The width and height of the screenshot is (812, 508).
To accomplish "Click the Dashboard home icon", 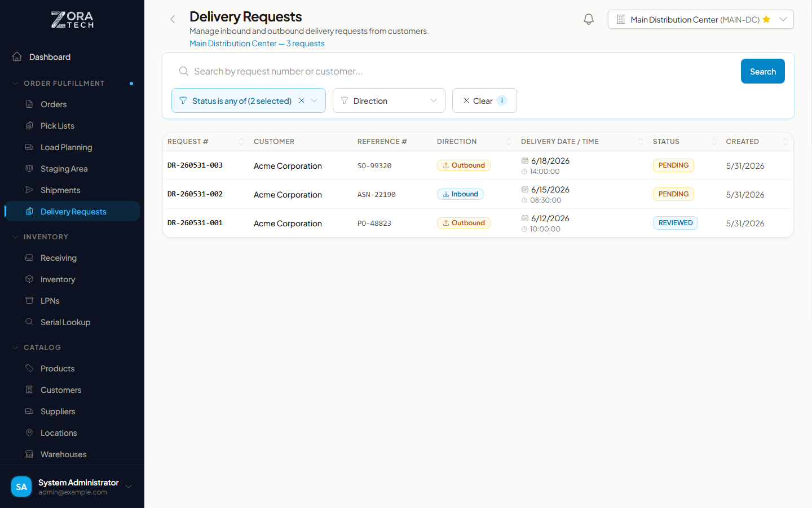I will [17, 56].
